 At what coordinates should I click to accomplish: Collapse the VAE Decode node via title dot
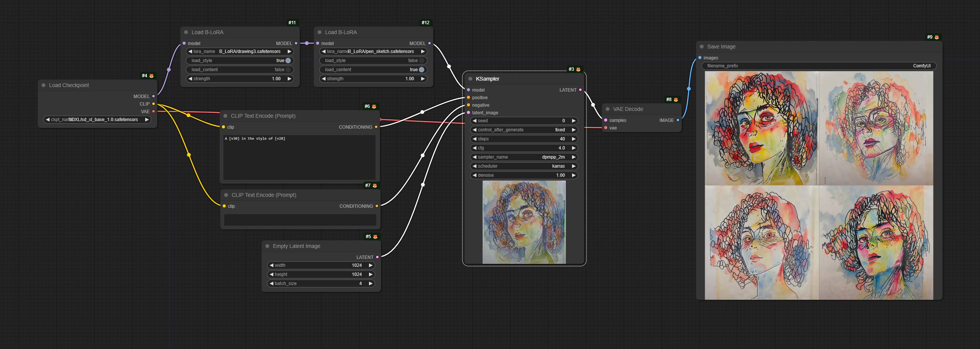[x=608, y=109]
